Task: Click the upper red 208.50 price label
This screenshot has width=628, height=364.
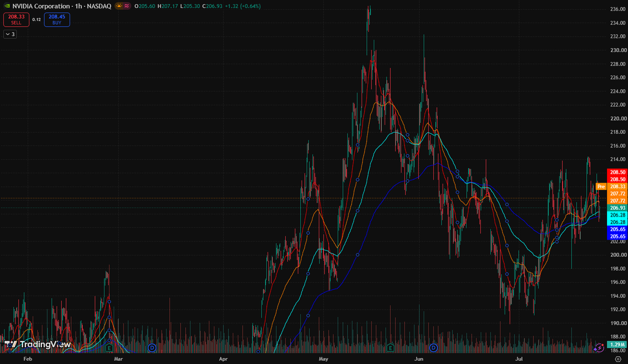Action: pos(616,172)
